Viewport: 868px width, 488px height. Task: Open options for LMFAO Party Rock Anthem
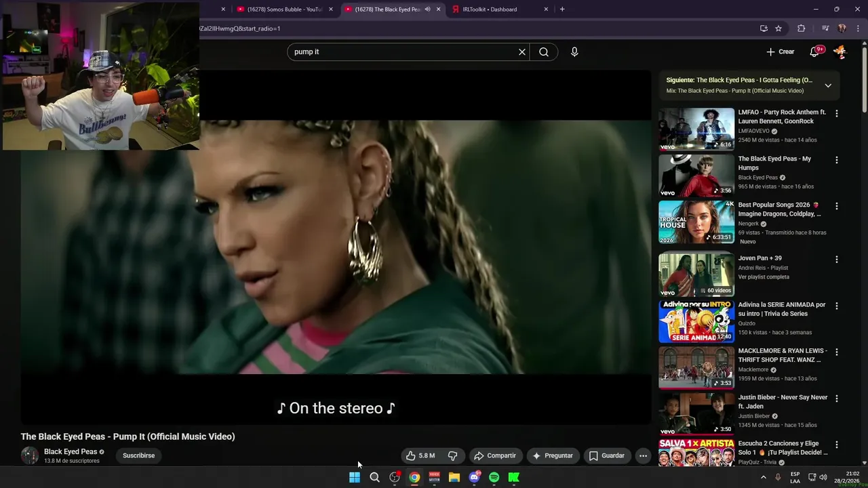click(x=836, y=114)
